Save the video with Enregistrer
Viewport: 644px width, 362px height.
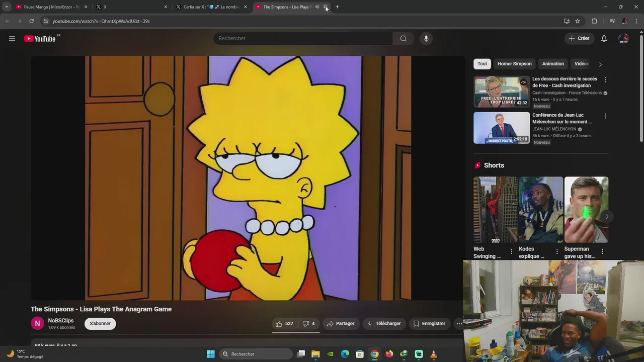click(x=429, y=324)
